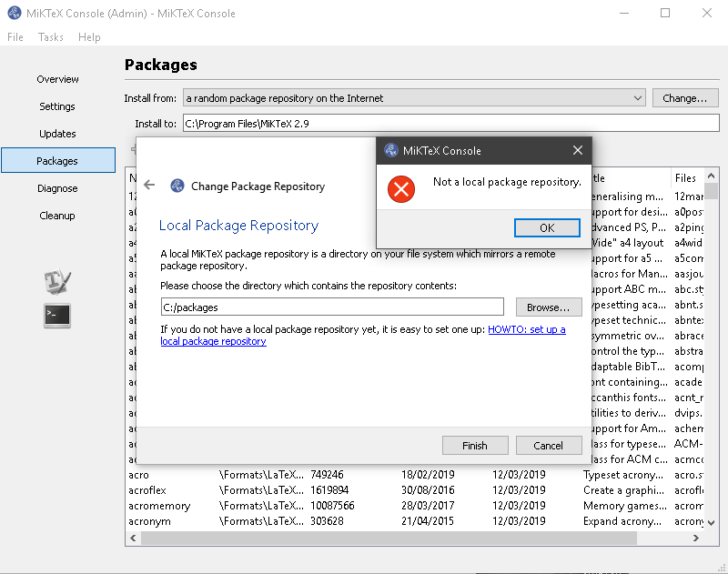Image resolution: width=728 pixels, height=574 pixels.
Task: Click Finish to confirm the repository
Action: click(x=475, y=445)
